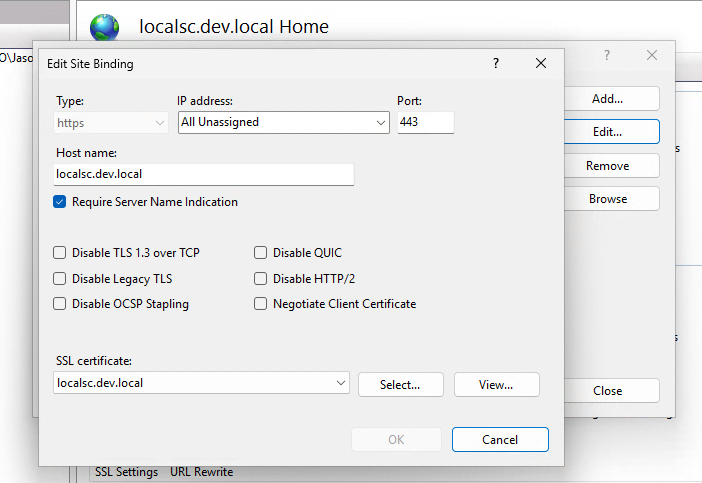The image size is (702, 483).
Task: Enable Negotiate Client Certificate
Action: tap(261, 304)
